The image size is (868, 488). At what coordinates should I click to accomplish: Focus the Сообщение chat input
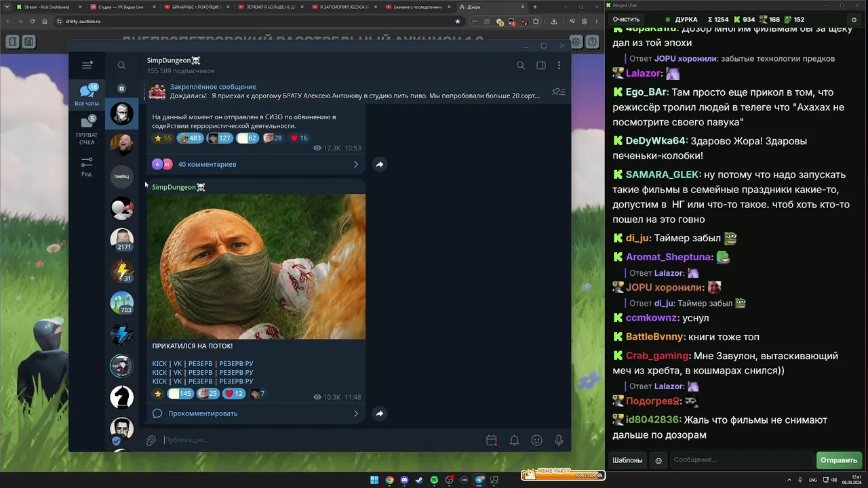tap(741, 460)
